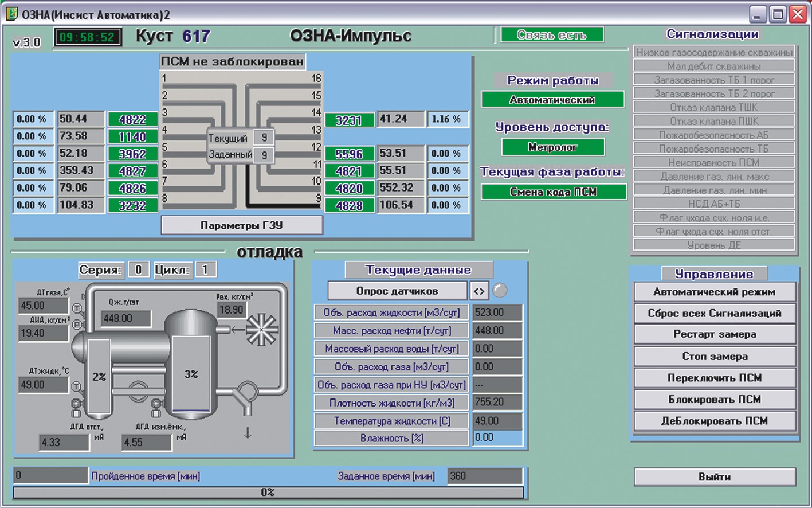This screenshot has height=508, width=812.
Task: Click the ОЗНА application icon in title bar
Action: tap(11, 14)
